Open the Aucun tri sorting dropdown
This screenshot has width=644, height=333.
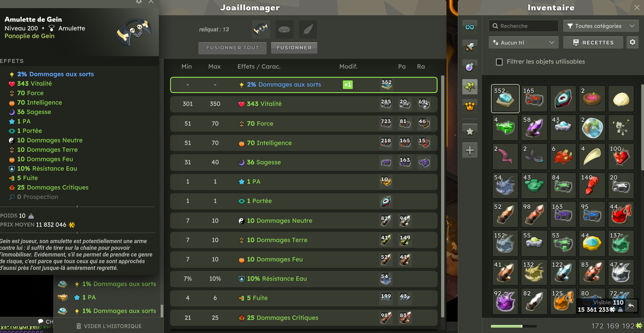pos(524,42)
